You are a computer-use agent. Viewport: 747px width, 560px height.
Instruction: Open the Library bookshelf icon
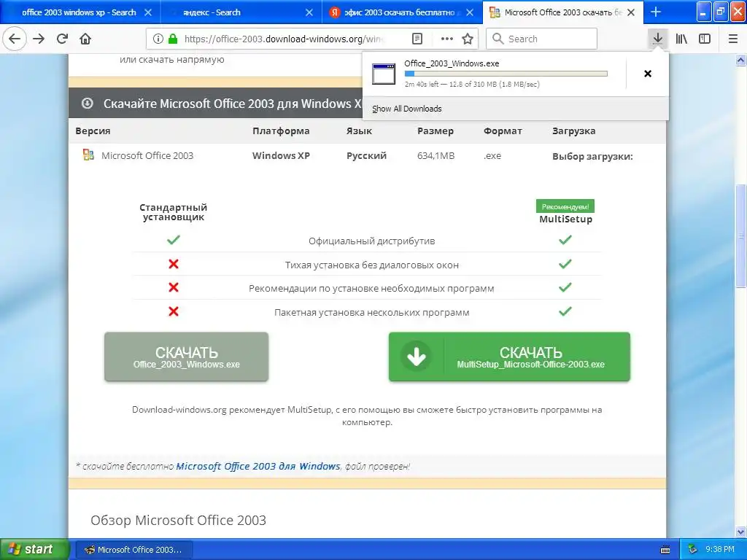(x=681, y=39)
